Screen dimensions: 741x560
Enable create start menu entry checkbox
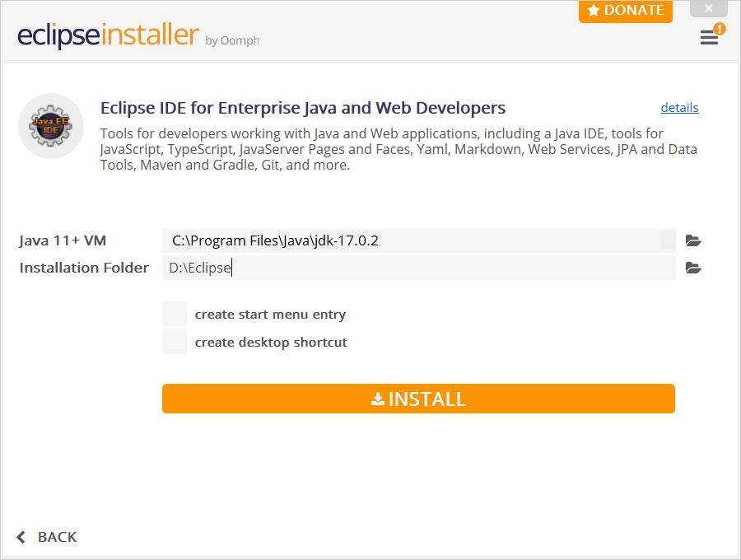(175, 314)
